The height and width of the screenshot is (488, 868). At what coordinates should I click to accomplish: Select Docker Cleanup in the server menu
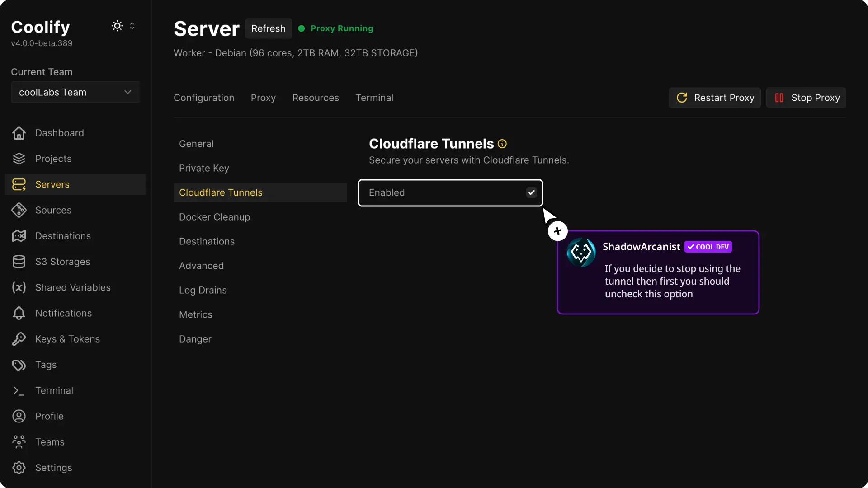(214, 217)
